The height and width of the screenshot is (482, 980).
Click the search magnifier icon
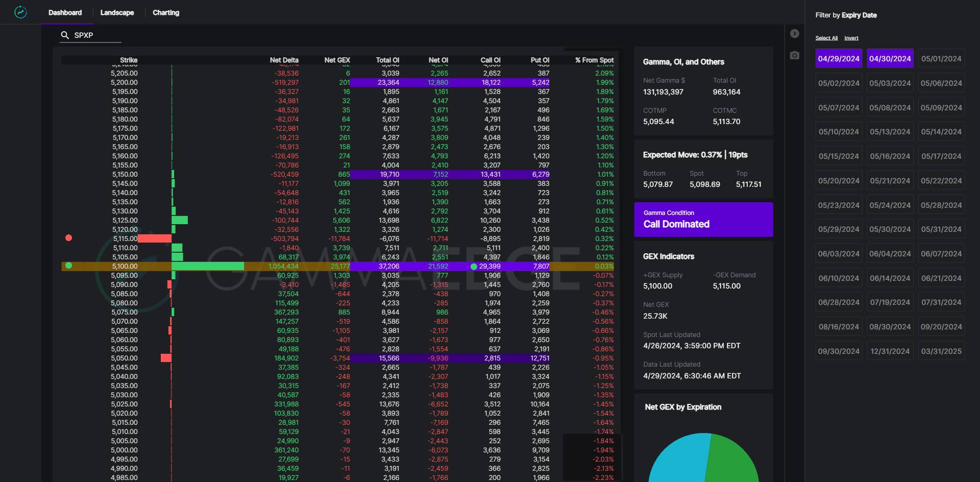65,35
